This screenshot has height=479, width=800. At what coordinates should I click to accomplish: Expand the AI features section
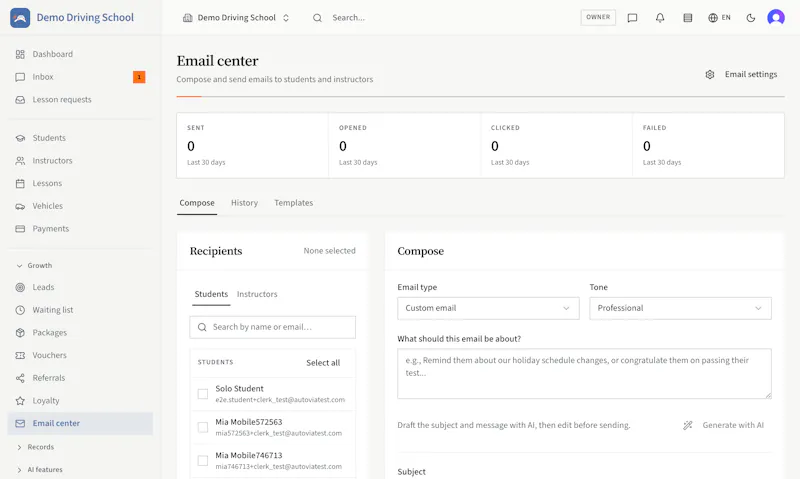click(x=39, y=469)
